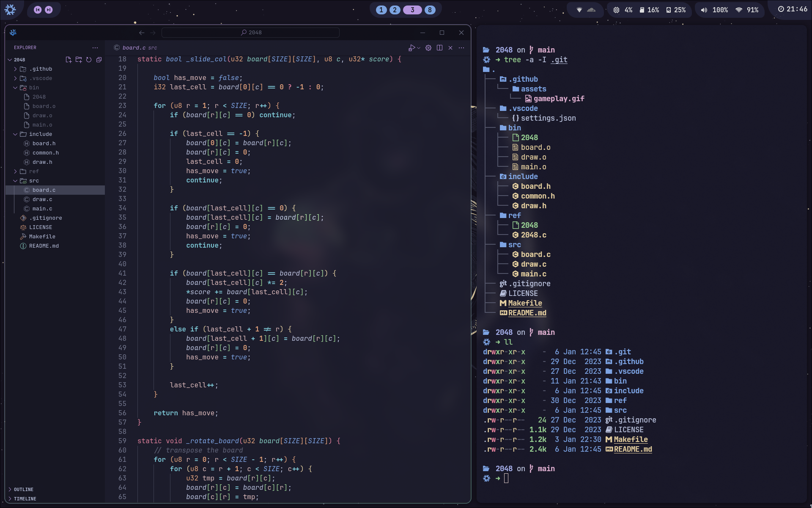Click the New Folder icon in Explorer
The height and width of the screenshot is (508, 812).
click(79, 60)
